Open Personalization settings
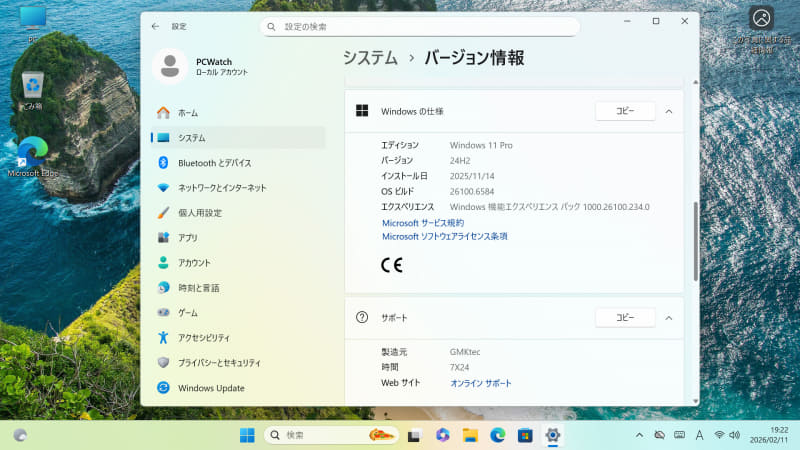The image size is (800, 450). [x=238, y=213]
